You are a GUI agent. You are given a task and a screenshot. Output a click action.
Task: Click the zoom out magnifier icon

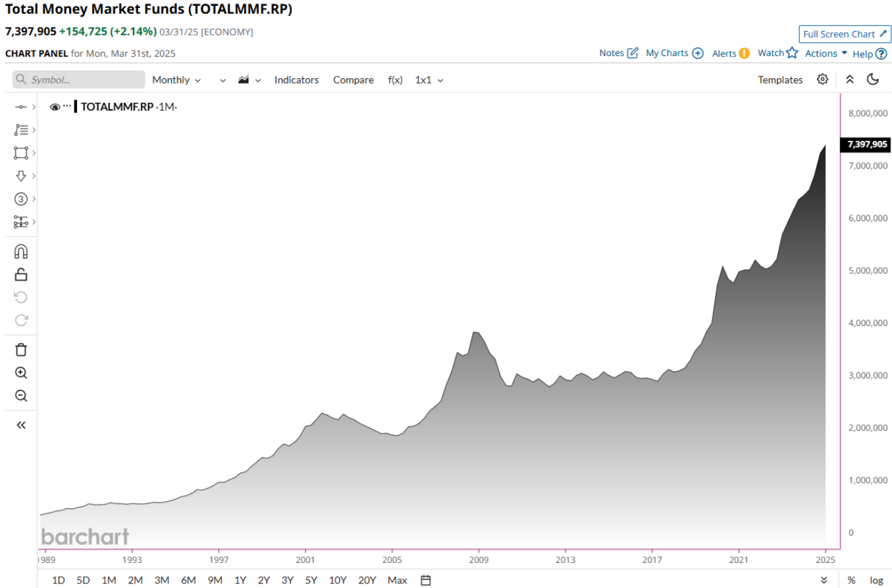pos(21,396)
